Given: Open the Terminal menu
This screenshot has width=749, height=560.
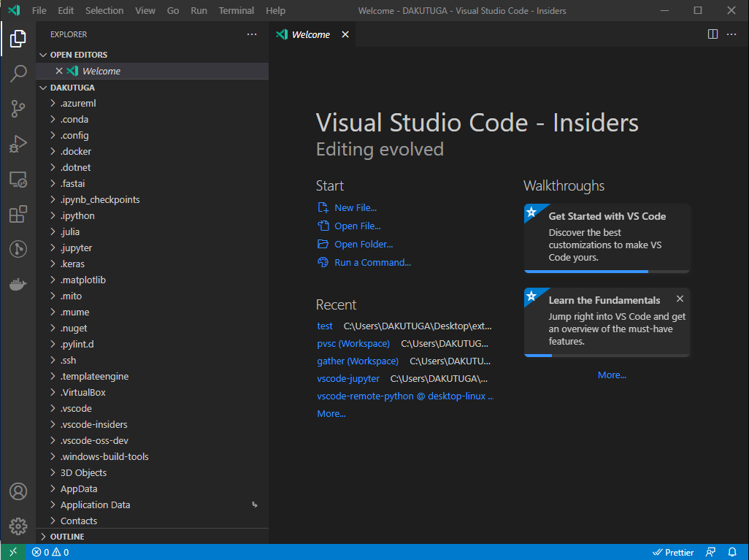Looking at the screenshot, I should tap(237, 11).
